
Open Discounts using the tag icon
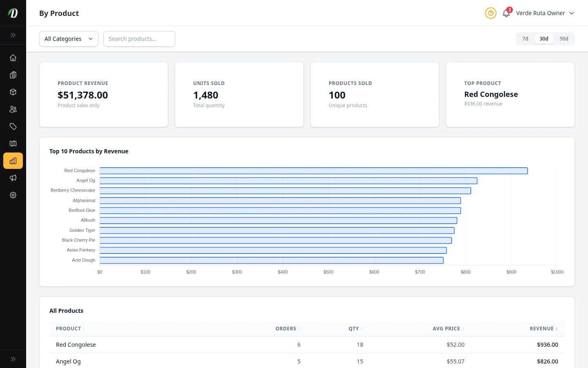[13, 126]
